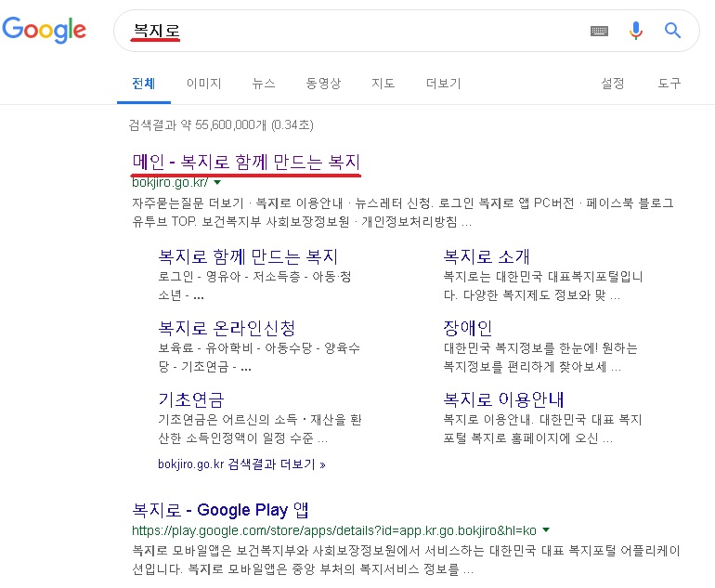
Task: Open result 복지로 - Google Play 앱
Action: 220,510
